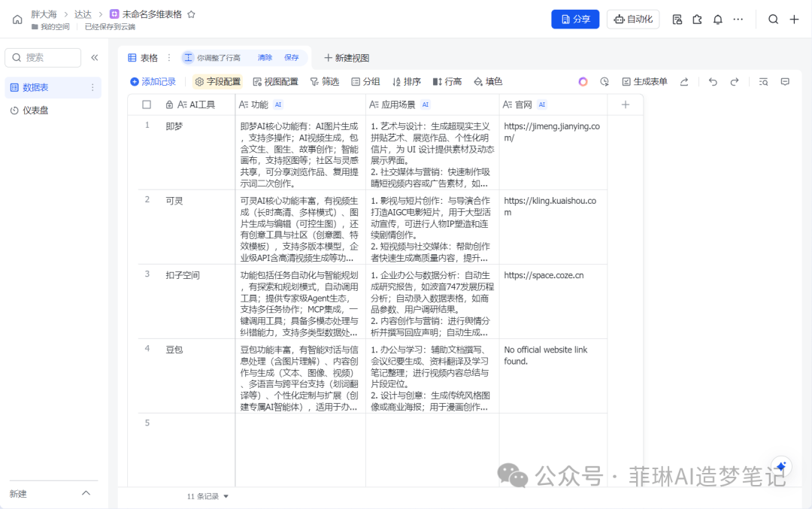This screenshot has height=509, width=812.
Task: Expand the 新建 menu chevron
Action: tap(86, 493)
